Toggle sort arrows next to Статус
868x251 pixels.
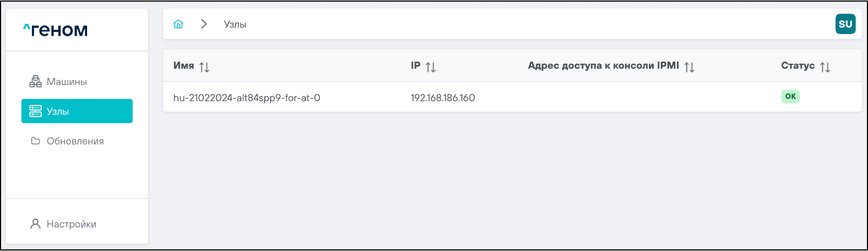click(825, 67)
